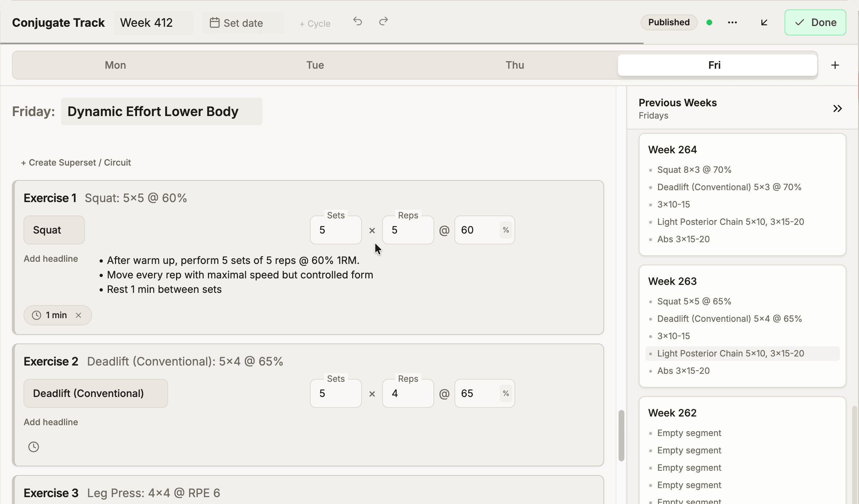Image resolution: width=859 pixels, height=504 pixels.
Task: Click Add headline under Squat
Action: point(51,259)
